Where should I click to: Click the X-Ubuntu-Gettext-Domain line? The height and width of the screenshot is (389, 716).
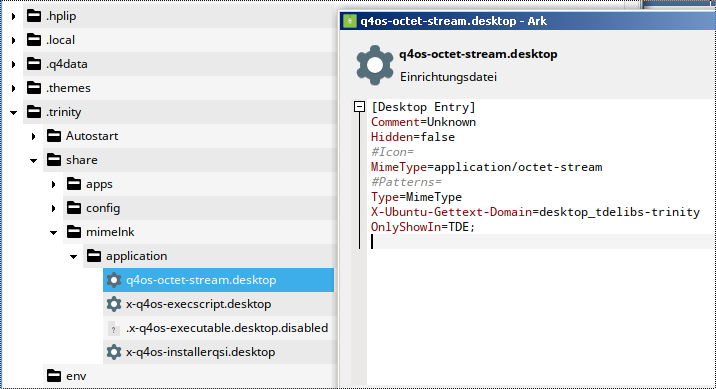pyautogui.click(x=535, y=212)
